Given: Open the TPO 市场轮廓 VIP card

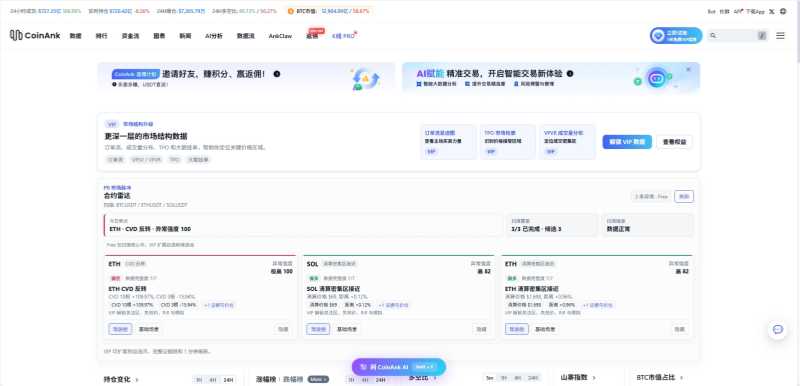Looking at the screenshot, I should point(508,142).
